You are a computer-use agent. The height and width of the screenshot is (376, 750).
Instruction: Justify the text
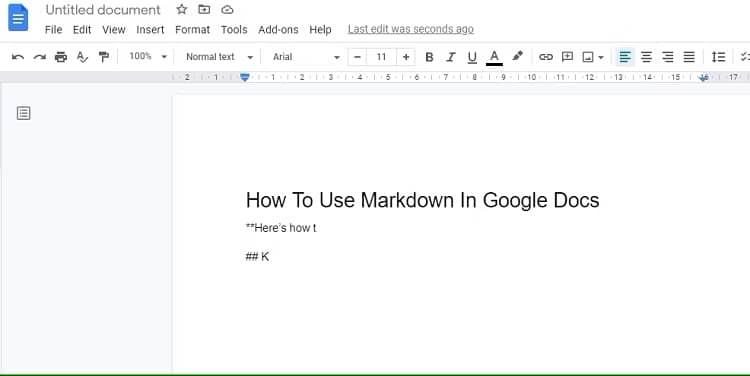click(689, 57)
